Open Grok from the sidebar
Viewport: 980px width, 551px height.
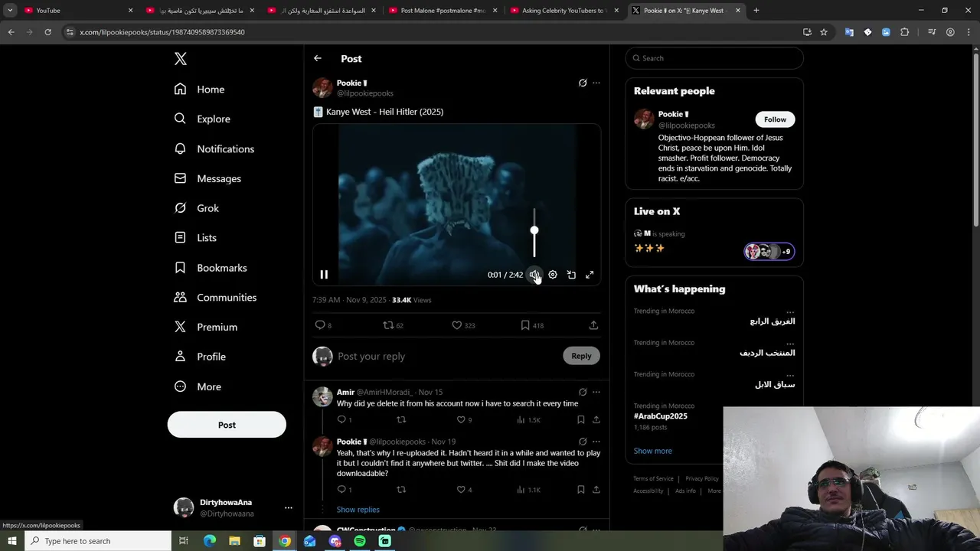click(x=197, y=208)
